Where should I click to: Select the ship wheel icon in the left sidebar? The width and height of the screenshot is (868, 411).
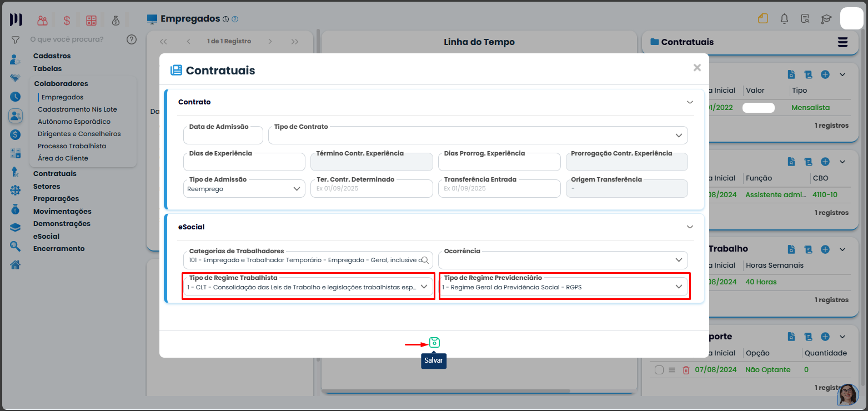click(x=16, y=190)
